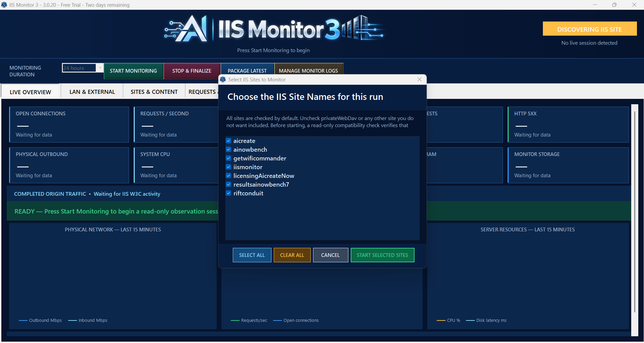This screenshot has height=343, width=644.
Task: Toggle the riftconduit site checkbox
Action: point(228,193)
